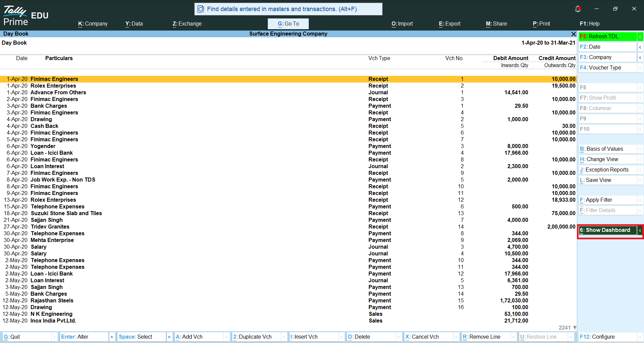Open F1: Help menu

(x=590, y=24)
